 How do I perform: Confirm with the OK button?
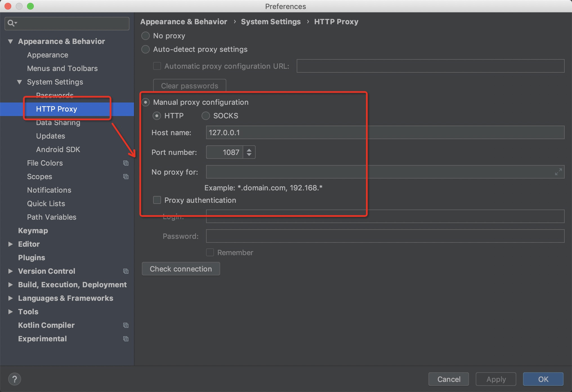pos(543,379)
